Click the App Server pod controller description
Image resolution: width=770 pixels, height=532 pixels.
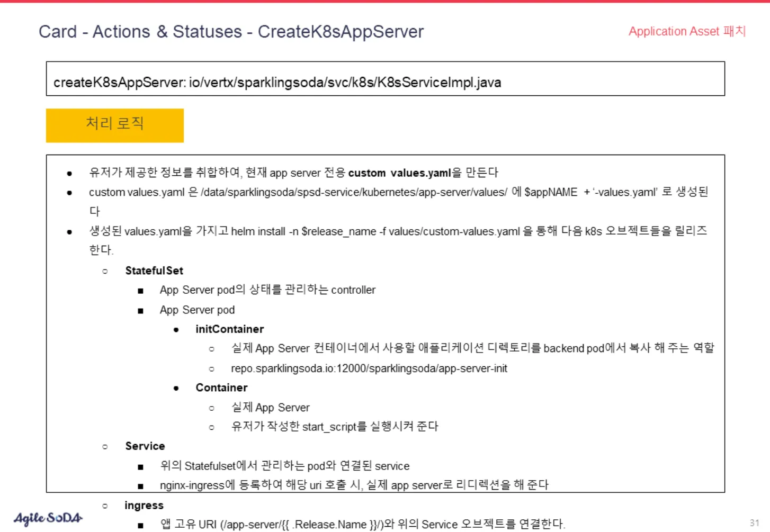267,290
